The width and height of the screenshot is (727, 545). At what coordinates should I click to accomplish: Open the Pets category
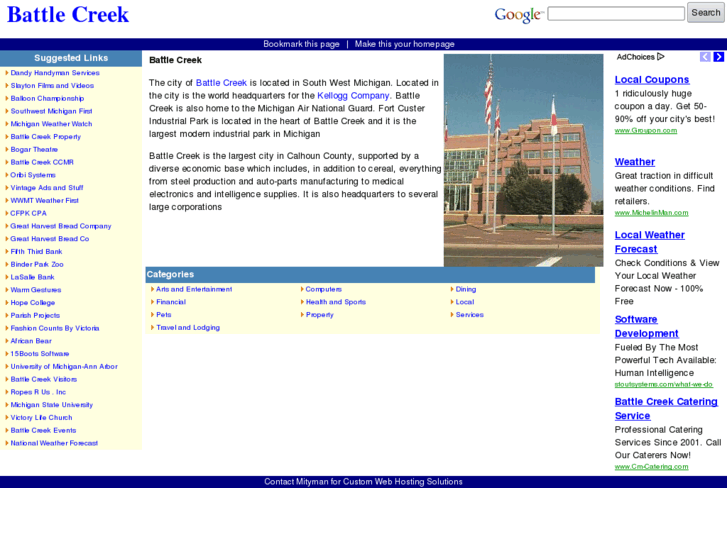click(x=164, y=314)
